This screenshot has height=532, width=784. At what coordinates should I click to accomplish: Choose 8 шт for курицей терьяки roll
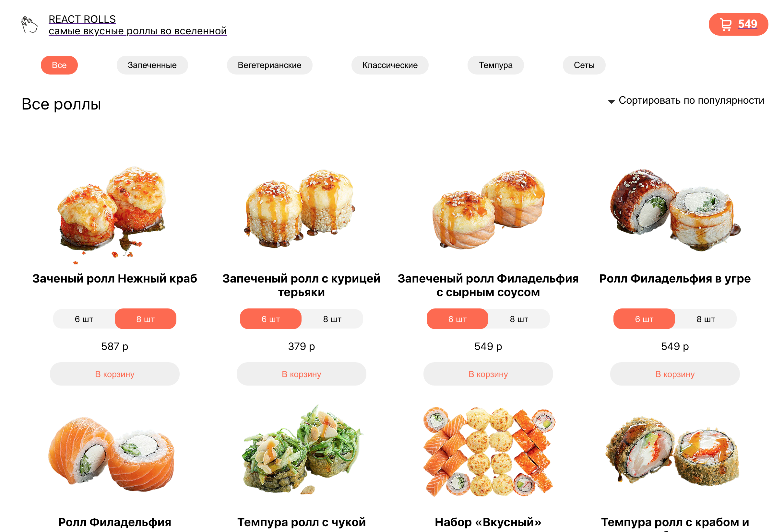[332, 319]
